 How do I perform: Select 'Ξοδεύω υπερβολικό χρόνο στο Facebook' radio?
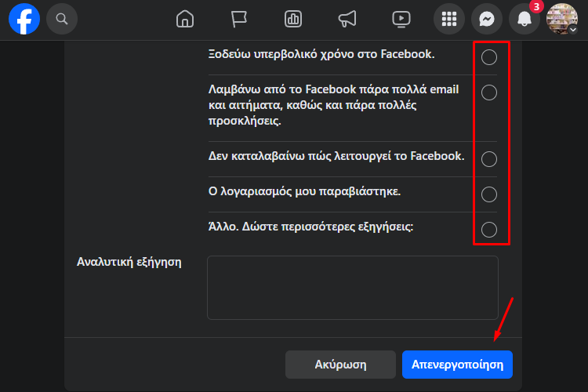pos(489,57)
